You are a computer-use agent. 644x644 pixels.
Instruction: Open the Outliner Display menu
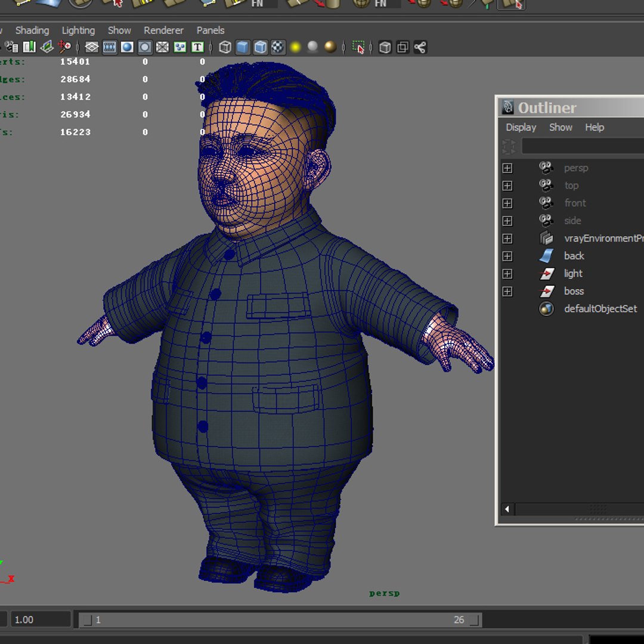[521, 128]
